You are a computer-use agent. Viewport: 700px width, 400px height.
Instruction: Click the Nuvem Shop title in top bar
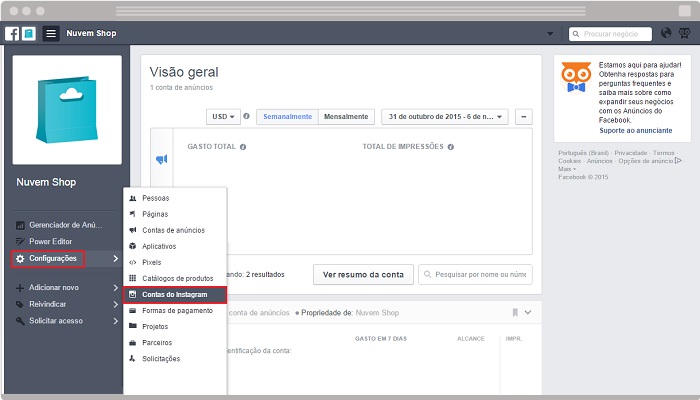pos(91,33)
